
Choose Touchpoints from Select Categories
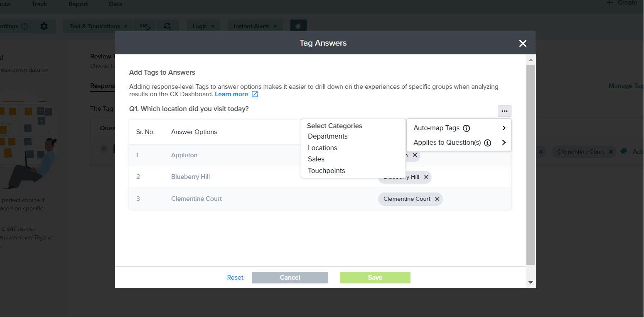coord(326,171)
